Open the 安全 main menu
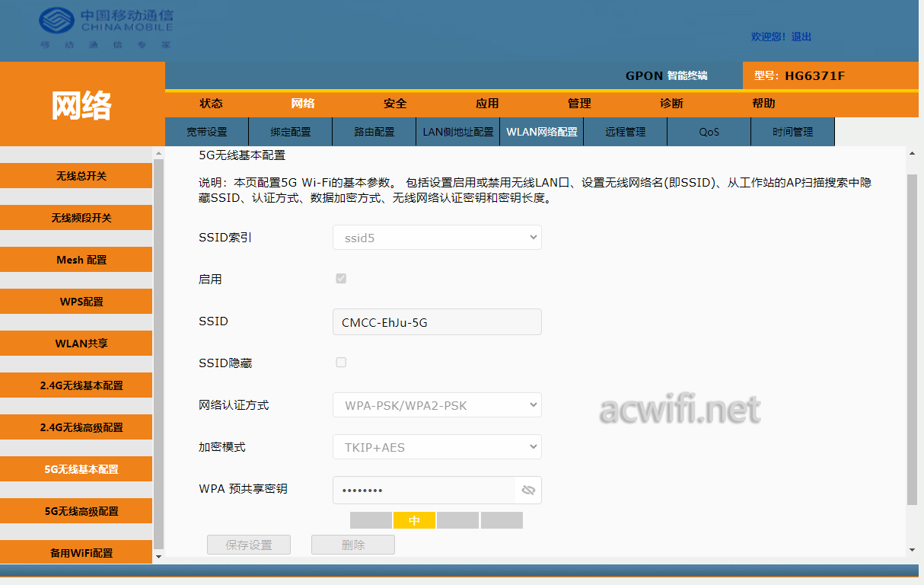This screenshot has width=924, height=585. pyautogui.click(x=395, y=104)
